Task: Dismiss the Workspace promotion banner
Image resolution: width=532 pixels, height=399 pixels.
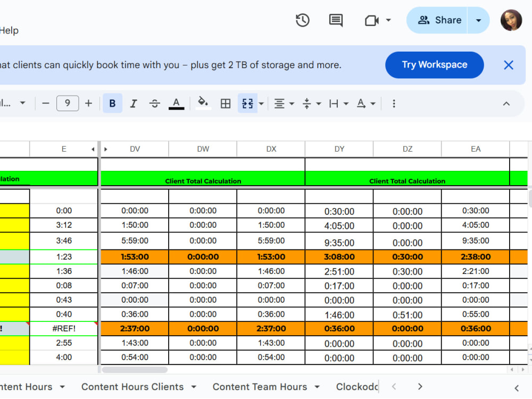Action: (508, 65)
